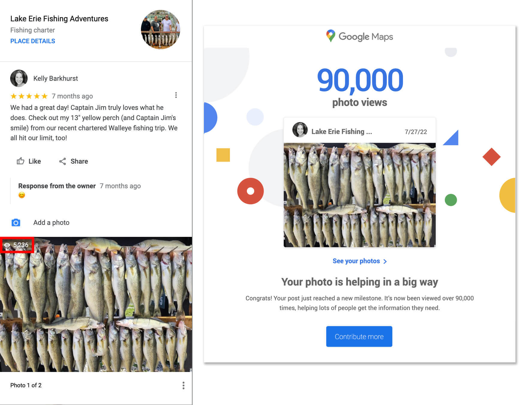The width and height of the screenshot is (532, 405).
Task: Click the Share icon
Action: click(62, 161)
